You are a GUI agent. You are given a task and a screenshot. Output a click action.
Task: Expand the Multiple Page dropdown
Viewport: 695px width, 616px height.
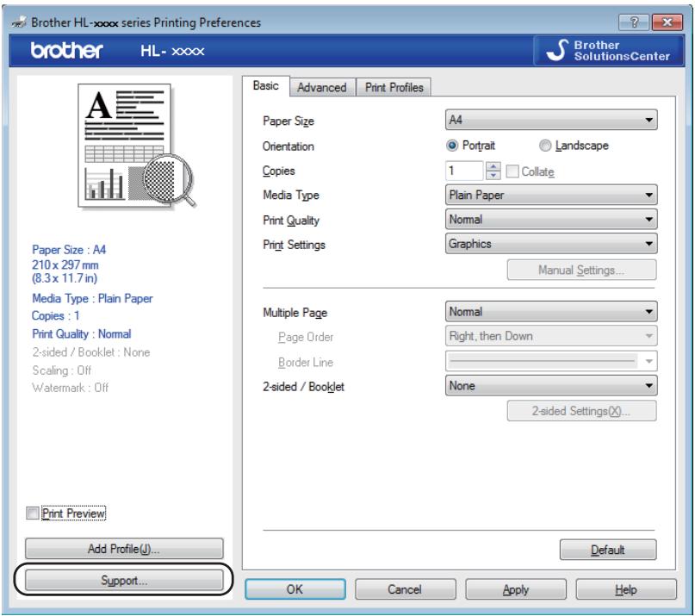[x=551, y=311]
